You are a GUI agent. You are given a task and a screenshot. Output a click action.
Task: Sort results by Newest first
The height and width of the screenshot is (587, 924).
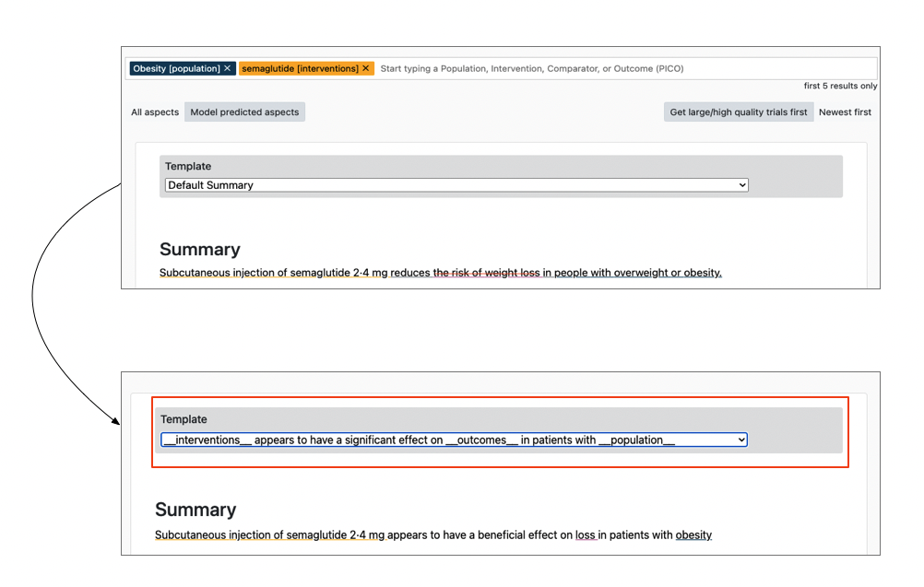pyautogui.click(x=845, y=112)
